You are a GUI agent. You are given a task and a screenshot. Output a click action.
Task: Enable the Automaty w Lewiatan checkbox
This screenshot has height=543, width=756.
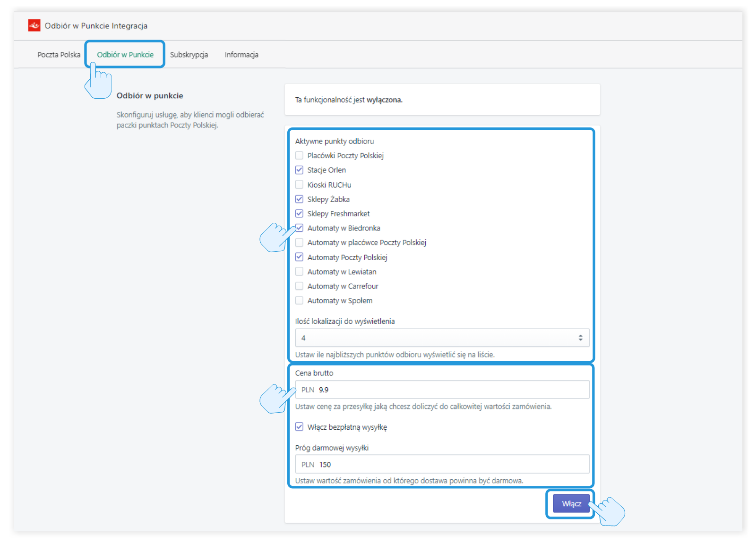pos(299,271)
